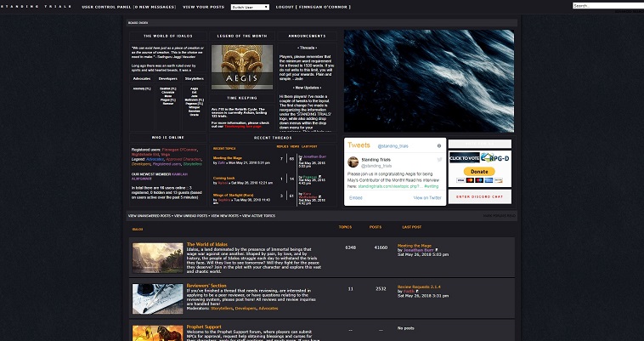Viewport: 644px width, 341px height.
Task: Click the yellow Donate button
Action: pos(479,171)
